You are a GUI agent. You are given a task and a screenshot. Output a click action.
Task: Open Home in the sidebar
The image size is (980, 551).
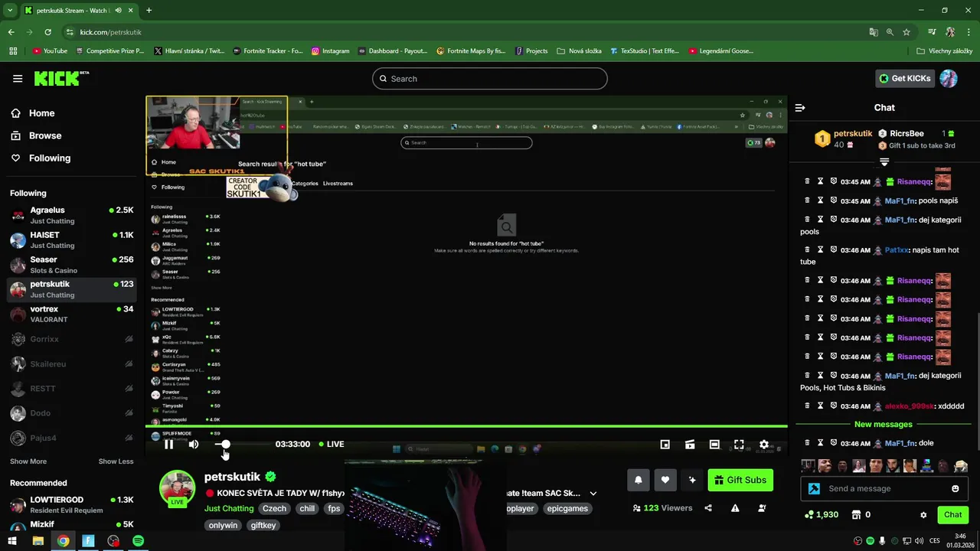[41, 113]
